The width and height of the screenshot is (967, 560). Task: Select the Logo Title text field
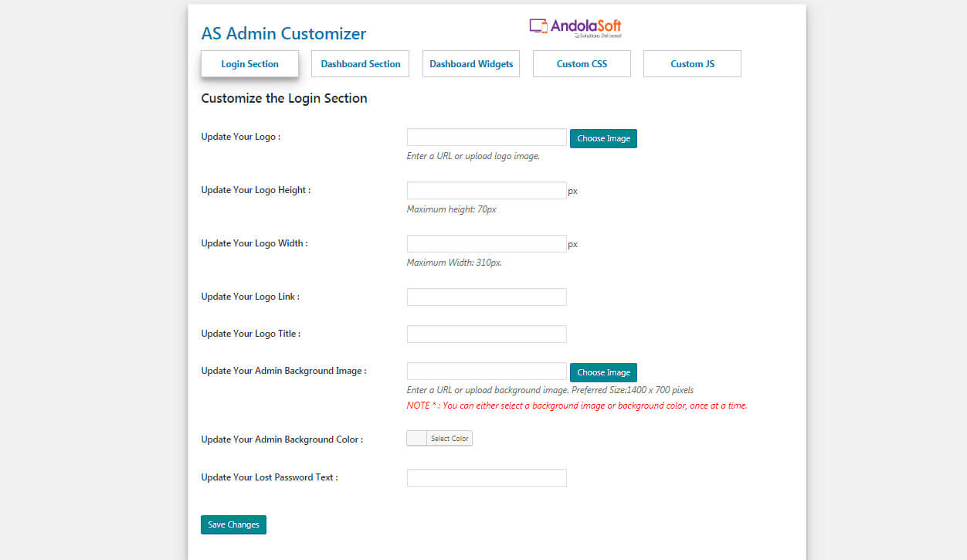[487, 334]
